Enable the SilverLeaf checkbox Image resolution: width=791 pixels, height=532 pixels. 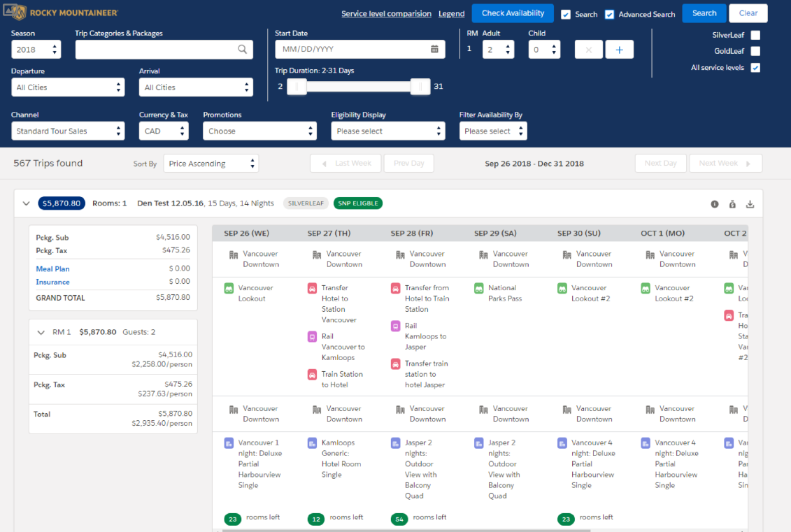pos(755,35)
